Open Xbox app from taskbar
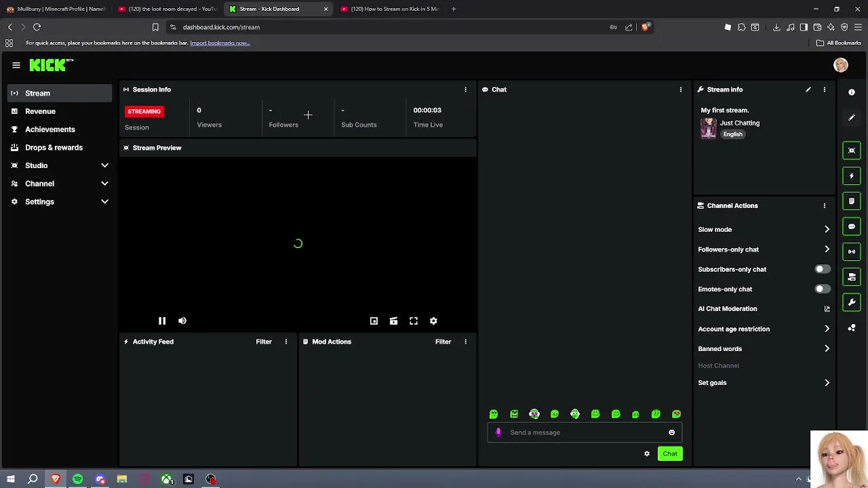This screenshot has width=868, height=488. [166, 479]
